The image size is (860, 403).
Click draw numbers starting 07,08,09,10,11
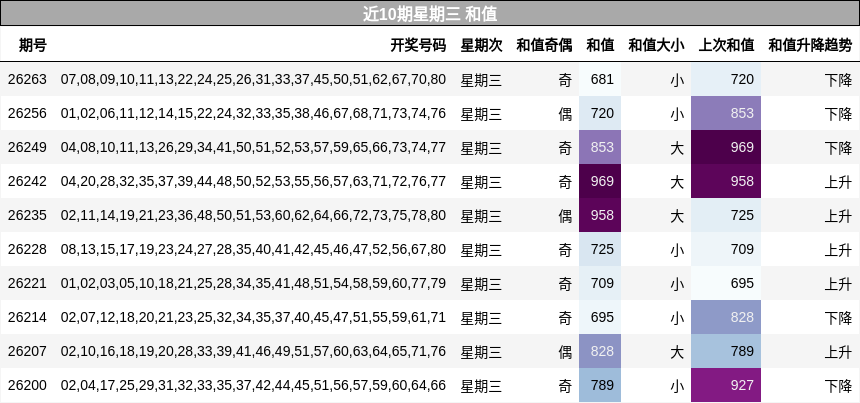pyautogui.click(x=253, y=80)
